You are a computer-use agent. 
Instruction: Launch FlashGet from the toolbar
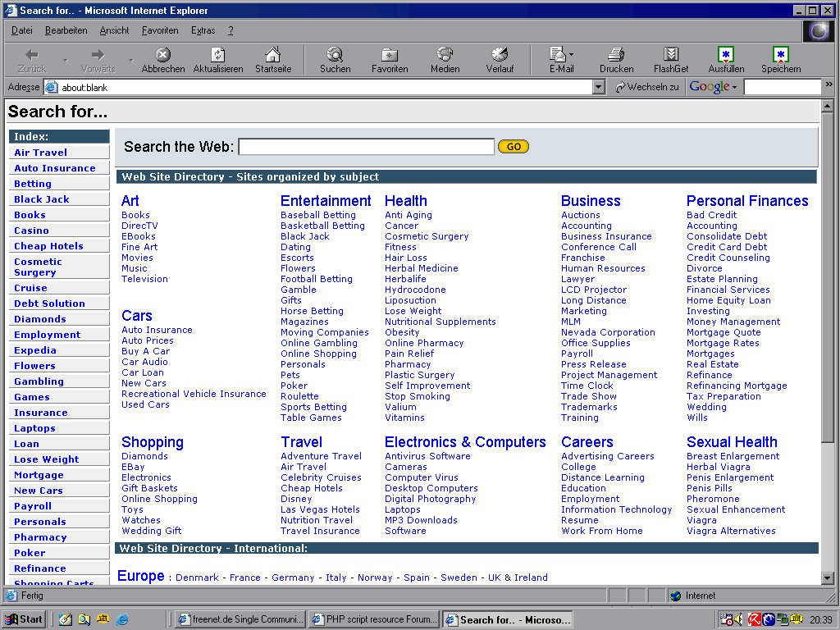(x=671, y=55)
